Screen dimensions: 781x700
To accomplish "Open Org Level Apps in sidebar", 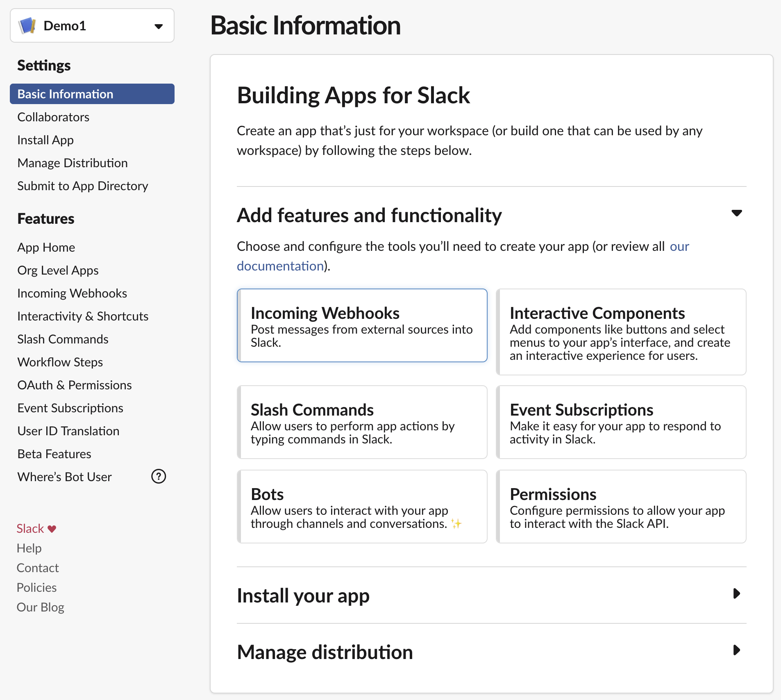I will 58,270.
